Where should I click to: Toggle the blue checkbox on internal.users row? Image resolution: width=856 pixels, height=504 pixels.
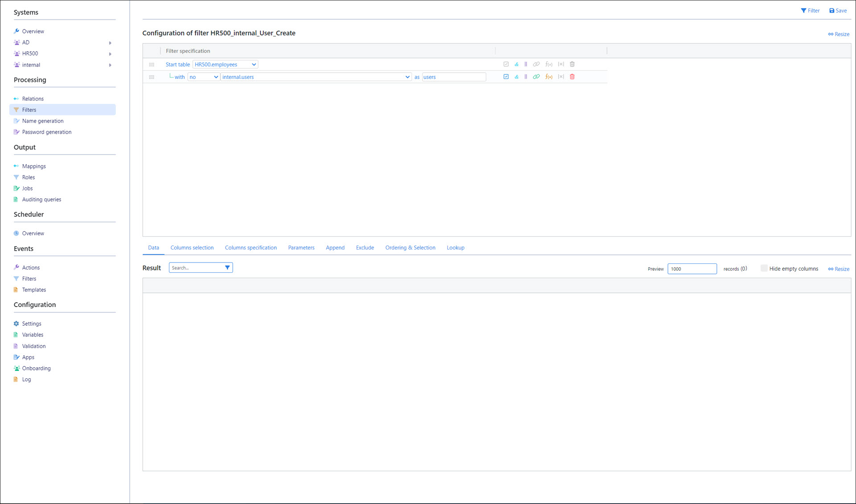tap(506, 77)
